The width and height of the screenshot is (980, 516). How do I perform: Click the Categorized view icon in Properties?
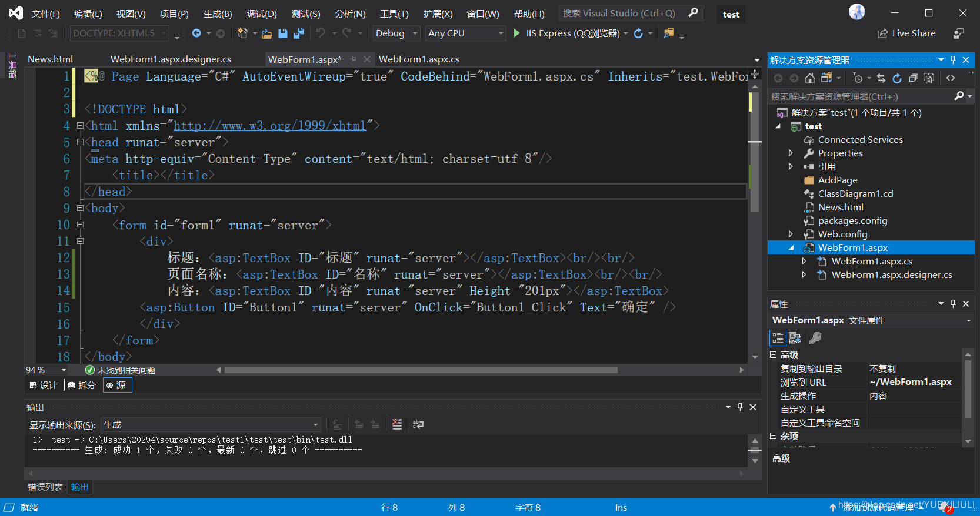click(778, 338)
